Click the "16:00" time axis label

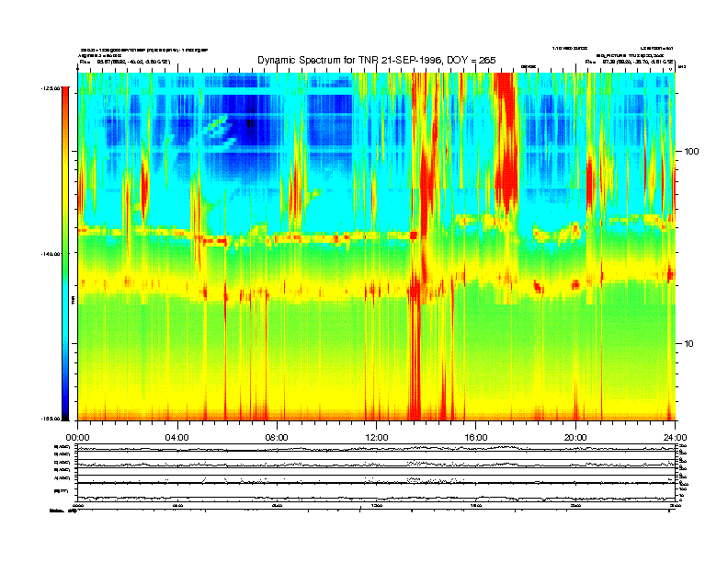[476, 438]
